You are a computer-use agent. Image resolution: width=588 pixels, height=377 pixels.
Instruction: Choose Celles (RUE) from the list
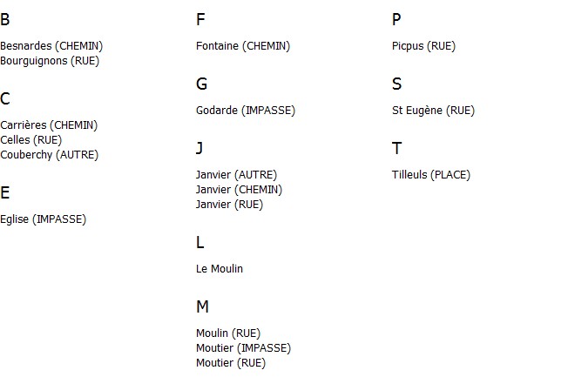click(x=30, y=140)
